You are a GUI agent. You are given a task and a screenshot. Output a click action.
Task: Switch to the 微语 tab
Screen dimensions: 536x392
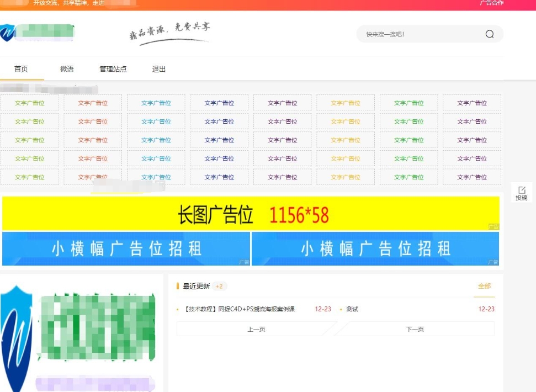tap(66, 69)
